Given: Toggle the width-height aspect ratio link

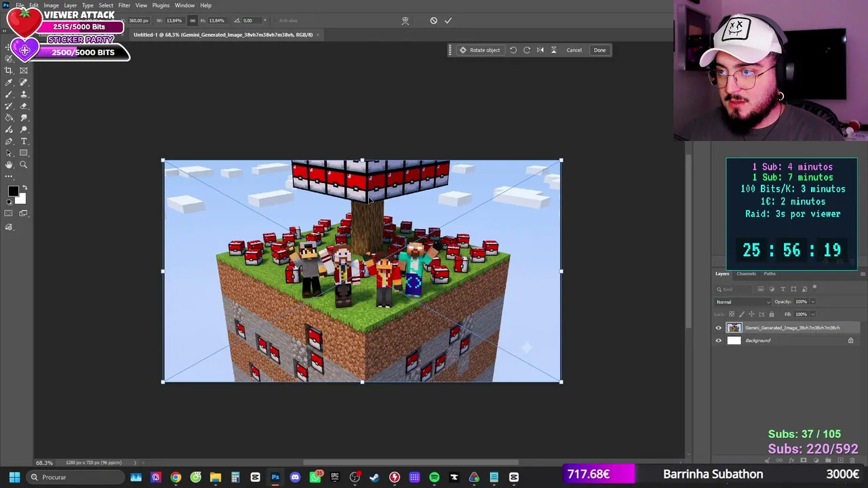Looking at the screenshot, I should (x=193, y=20).
